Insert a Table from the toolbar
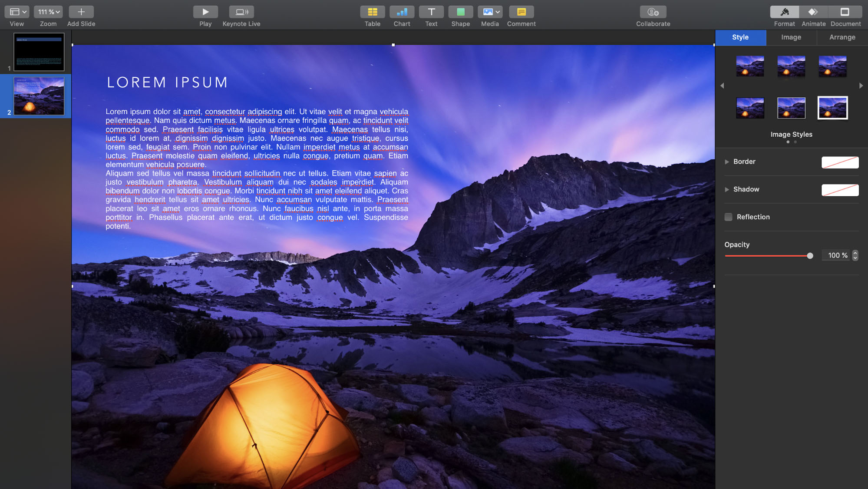The width and height of the screenshot is (868, 489). 372,12
